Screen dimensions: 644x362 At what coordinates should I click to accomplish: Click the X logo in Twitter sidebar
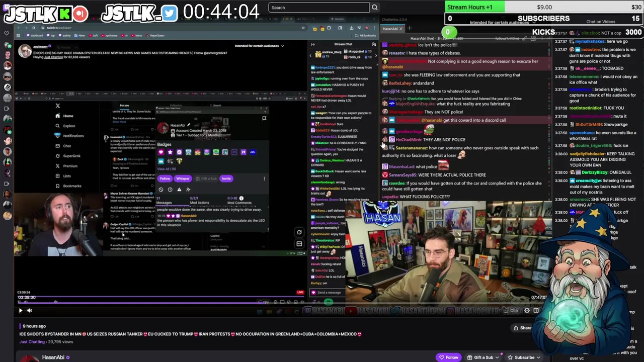pyautogui.click(x=57, y=106)
